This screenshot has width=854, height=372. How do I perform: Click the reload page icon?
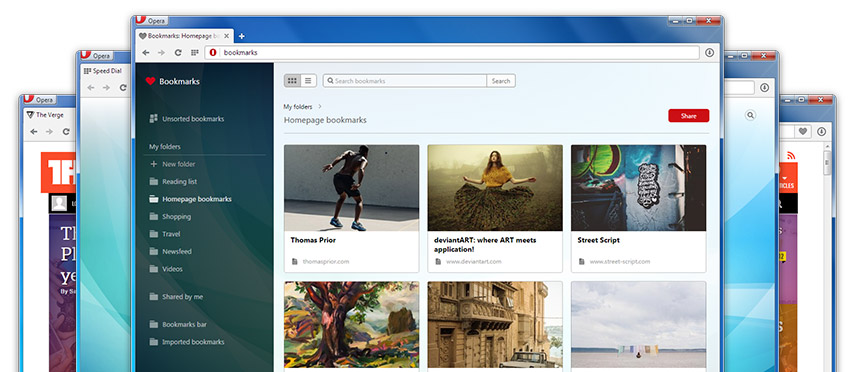point(178,53)
